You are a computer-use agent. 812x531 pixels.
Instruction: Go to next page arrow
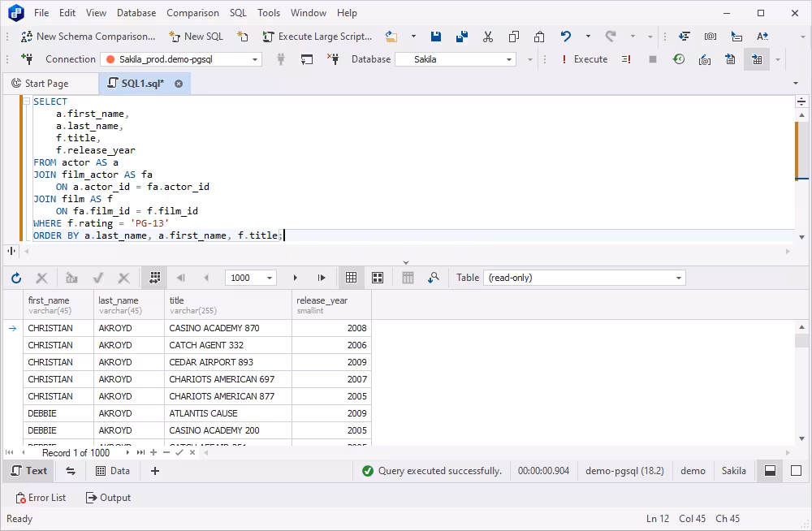296,278
